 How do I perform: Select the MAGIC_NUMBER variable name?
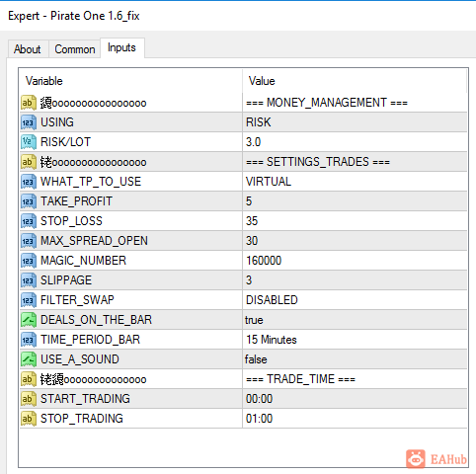coord(83,261)
